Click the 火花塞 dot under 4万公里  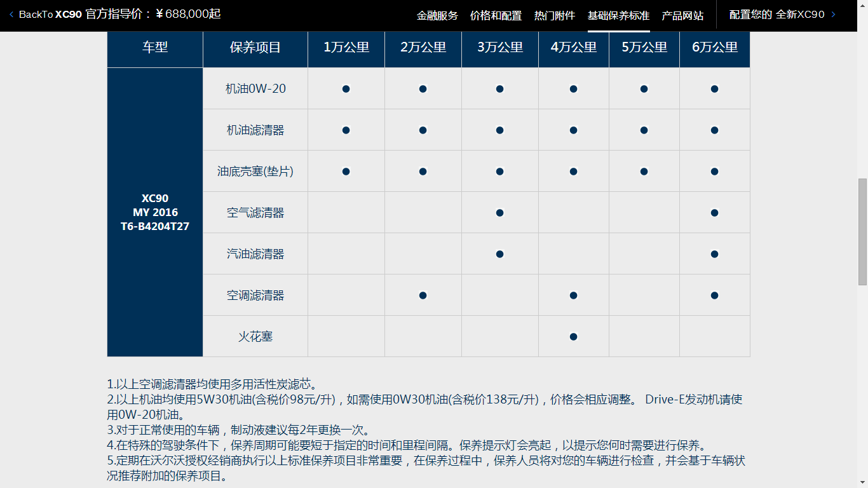pyautogui.click(x=573, y=337)
